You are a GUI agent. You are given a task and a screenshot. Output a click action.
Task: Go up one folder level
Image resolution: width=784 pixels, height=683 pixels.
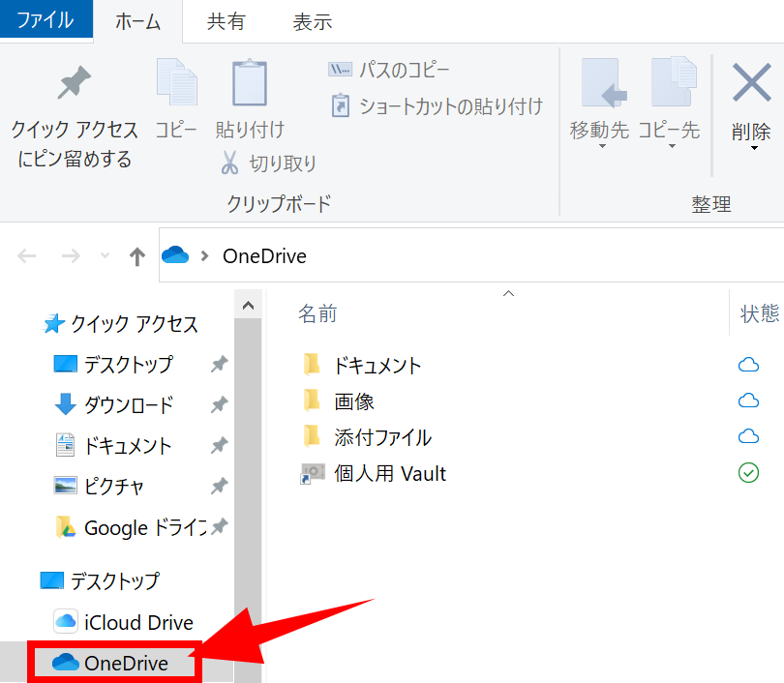coord(137,256)
